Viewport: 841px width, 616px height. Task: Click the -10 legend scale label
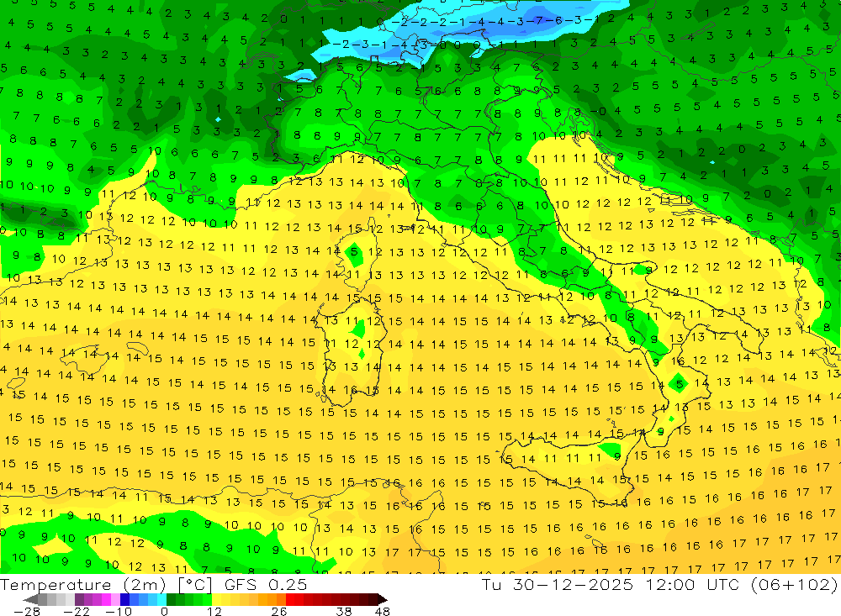pyautogui.click(x=119, y=611)
